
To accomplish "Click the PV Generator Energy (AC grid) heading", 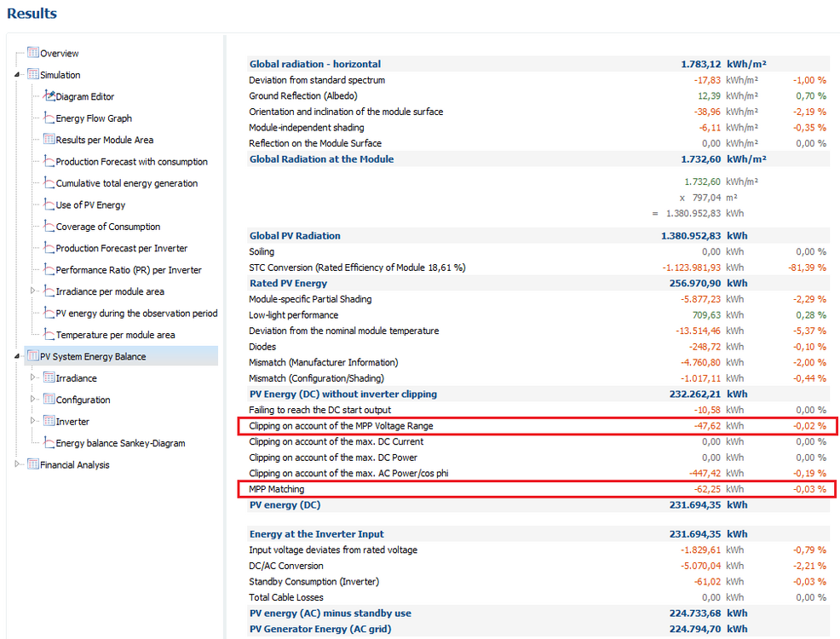I will tap(320, 629).
